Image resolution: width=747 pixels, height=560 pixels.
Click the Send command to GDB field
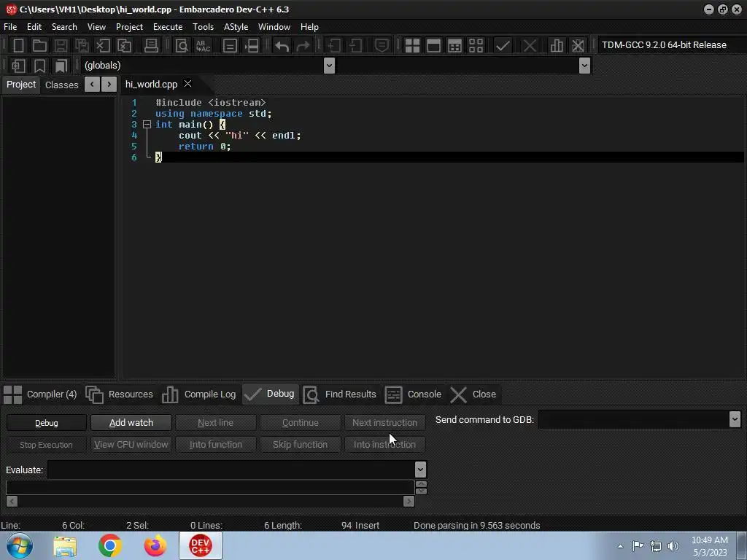click(634, 419)
